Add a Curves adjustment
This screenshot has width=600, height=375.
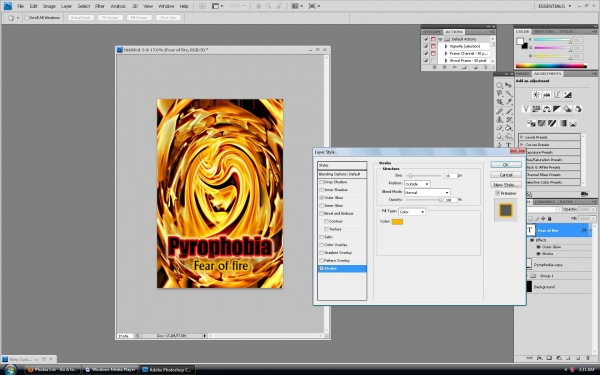[x=557, y=95]
